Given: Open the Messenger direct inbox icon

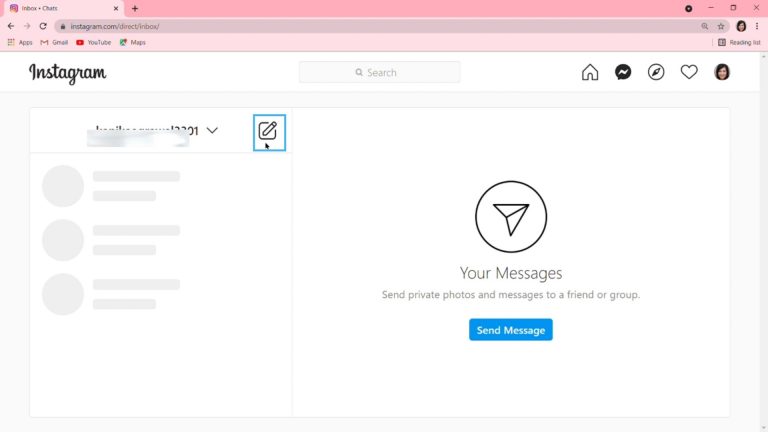Looking at the screenshot, I should coord(623,72).
